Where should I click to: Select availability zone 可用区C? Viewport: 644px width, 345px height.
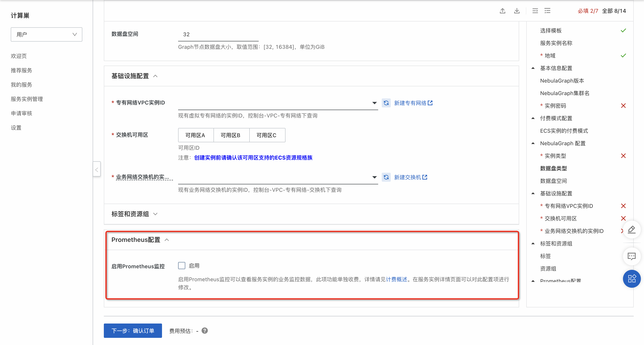click(x=267, y=135)
